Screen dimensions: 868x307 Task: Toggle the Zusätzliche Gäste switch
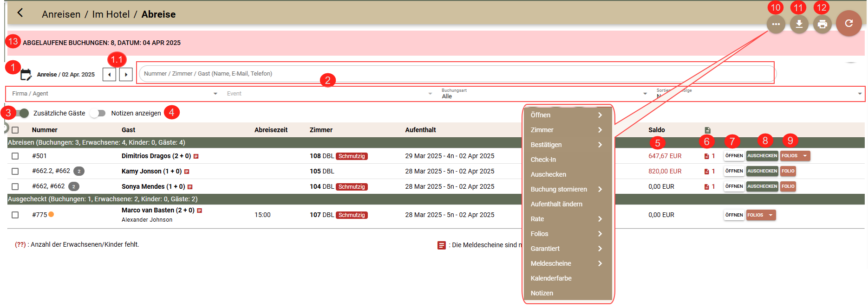[x=21, y=113]
